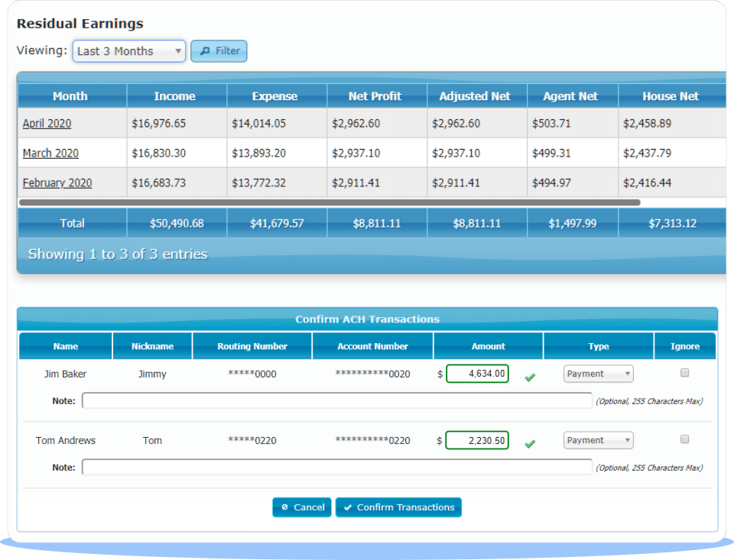The height and width of the screenshot is (560, 734).
Task: Click the Routing Number column header
Action: click(252, 346)
